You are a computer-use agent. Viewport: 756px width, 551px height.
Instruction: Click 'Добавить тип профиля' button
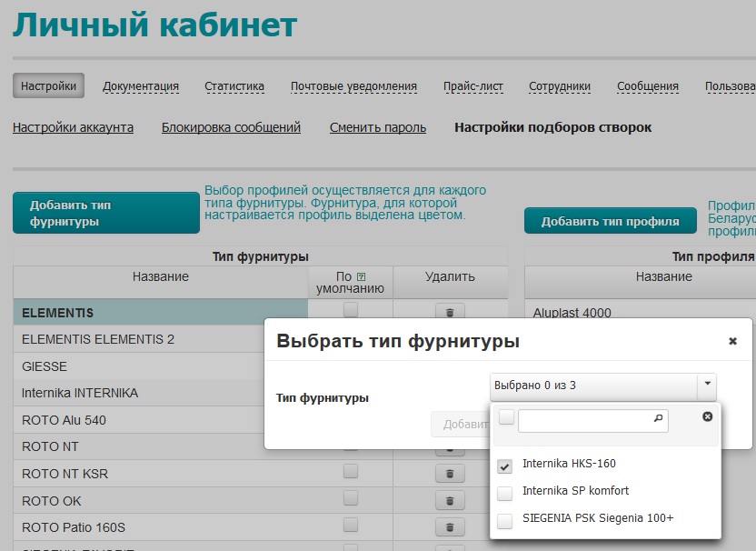tap(610, 221)
